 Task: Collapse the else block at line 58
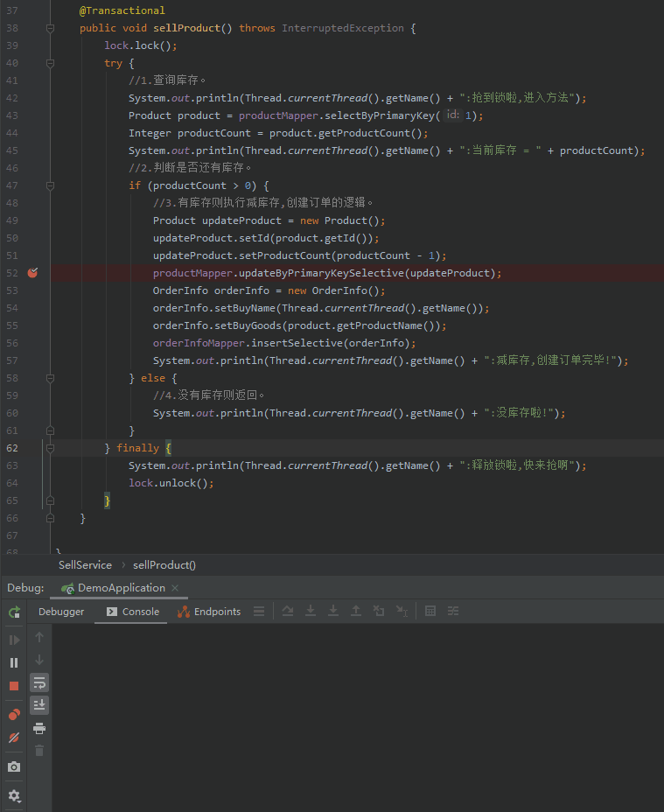[50, 379]
